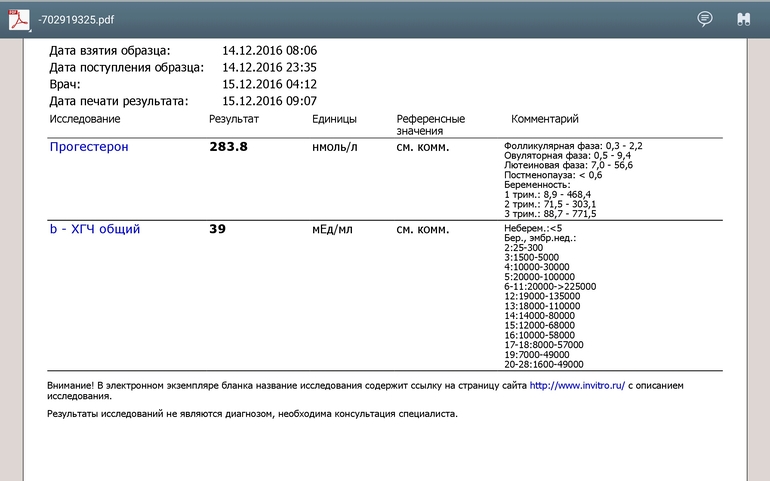Select the line 20-28:1600-49000
The image size is (770, 481).
coord(544,365)
